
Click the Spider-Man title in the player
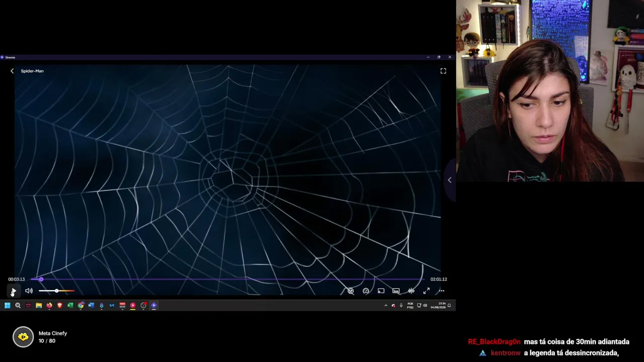(x=32, y=71)
